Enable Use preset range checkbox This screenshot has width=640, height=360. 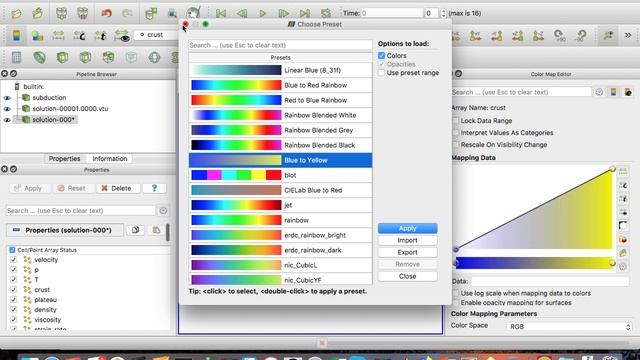[382, 73]
